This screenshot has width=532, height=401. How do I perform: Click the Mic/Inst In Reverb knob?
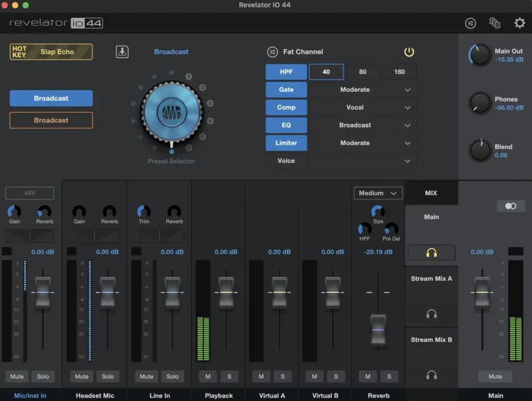[45, 211]
